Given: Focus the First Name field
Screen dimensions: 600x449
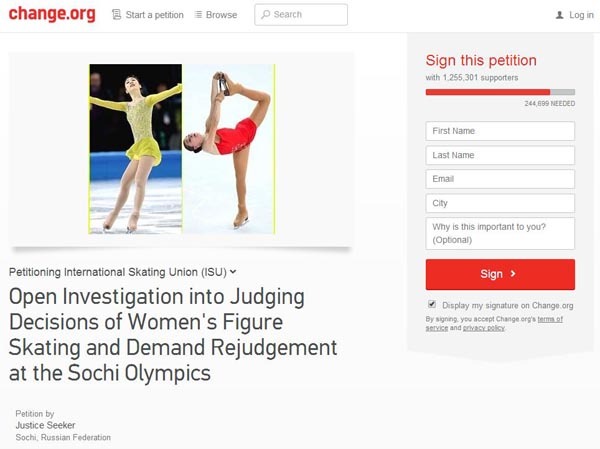Looking at the screenshot, I should click(x=500, y=131).
